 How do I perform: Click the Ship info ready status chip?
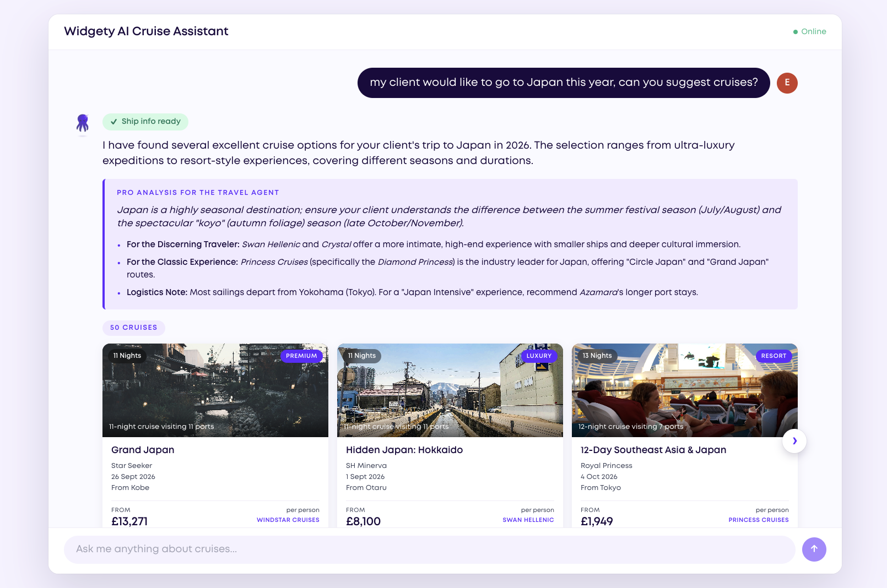tap(145, 122)
